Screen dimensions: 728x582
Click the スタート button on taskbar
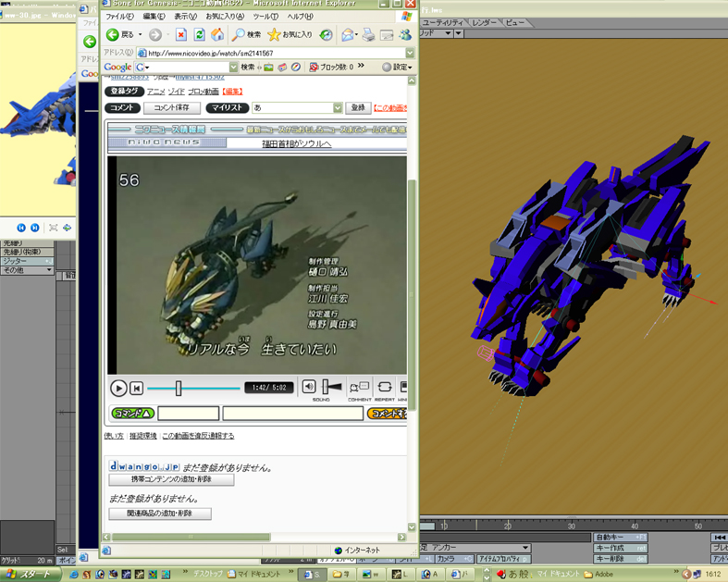tap(30, 575)
